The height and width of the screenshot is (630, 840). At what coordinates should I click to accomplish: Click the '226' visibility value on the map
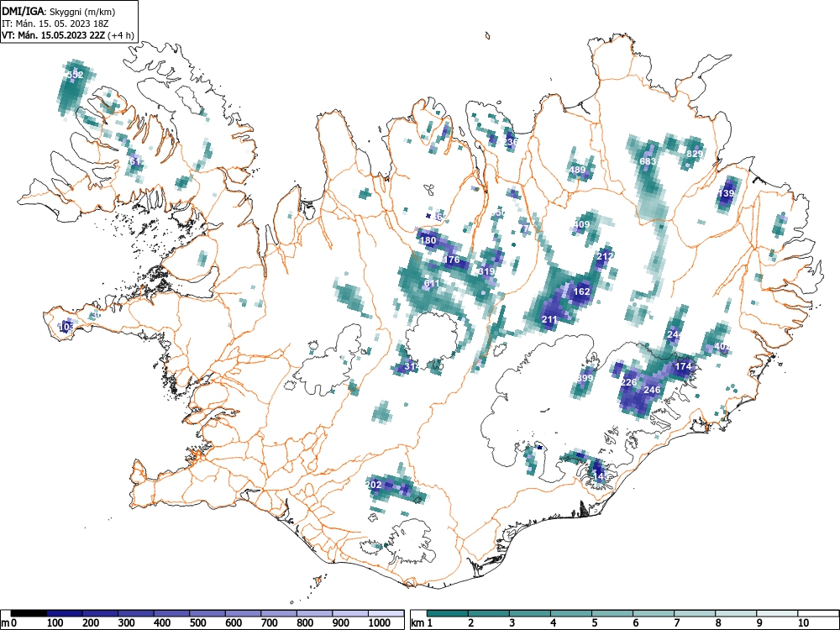pyautogui.click(x=628, y=382)
